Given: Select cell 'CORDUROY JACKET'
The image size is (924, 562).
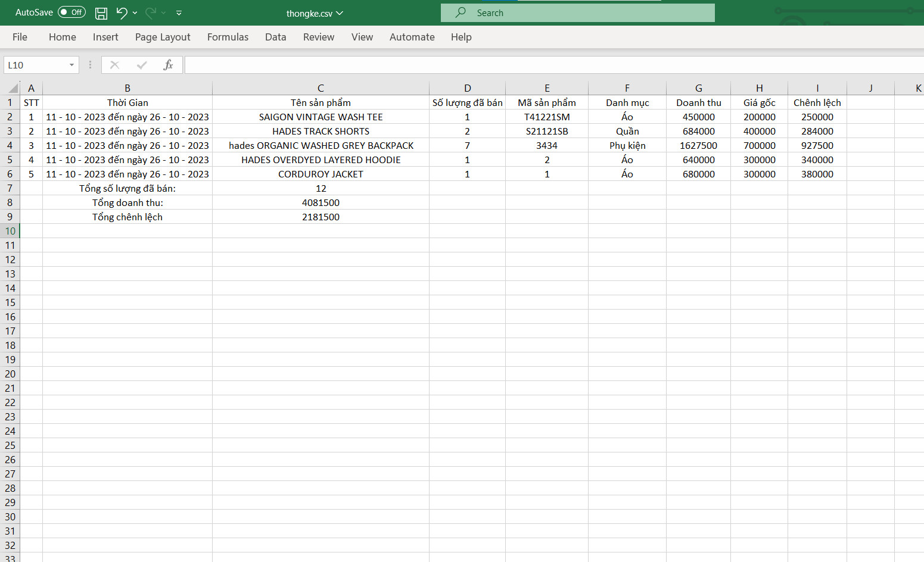Looking at the screenshot, I should pyautogui.click(x=321, y=174).
